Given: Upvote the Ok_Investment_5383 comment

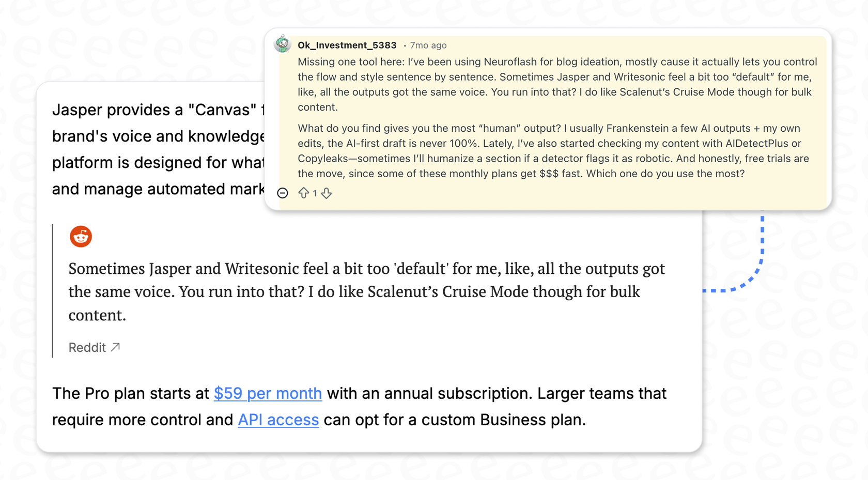Looking at the screenshot, I should tap(303, 193).
